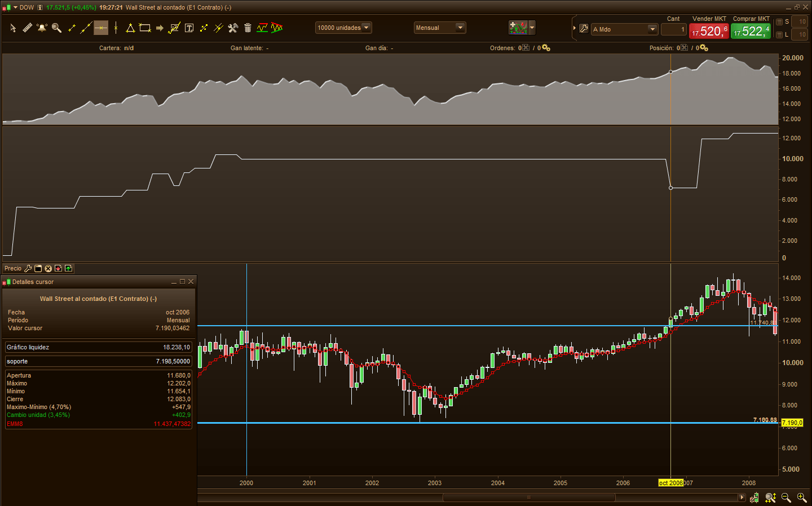
Task: Pick the rectangle drawing tool
Action: (x=145, y=28)
